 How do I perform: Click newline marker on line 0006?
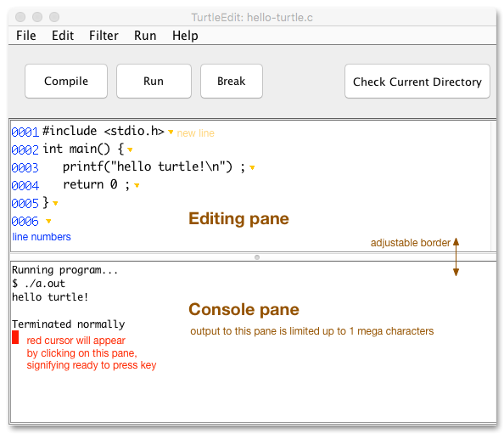point(48,221)
